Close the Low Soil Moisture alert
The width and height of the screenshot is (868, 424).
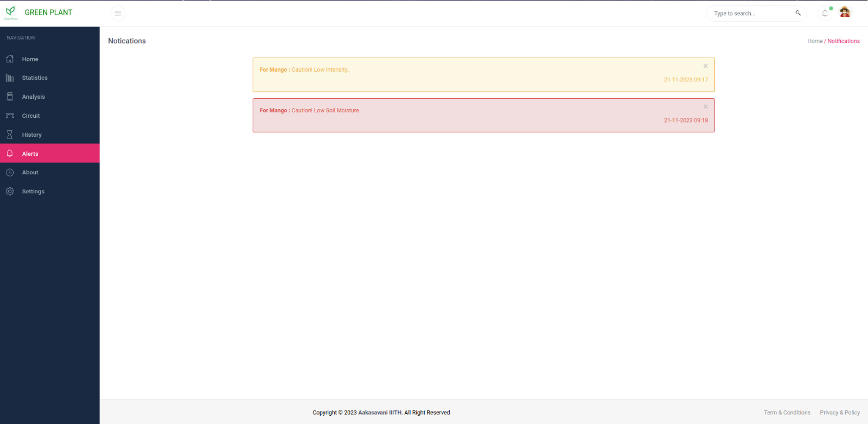click(x=705, y=106)
